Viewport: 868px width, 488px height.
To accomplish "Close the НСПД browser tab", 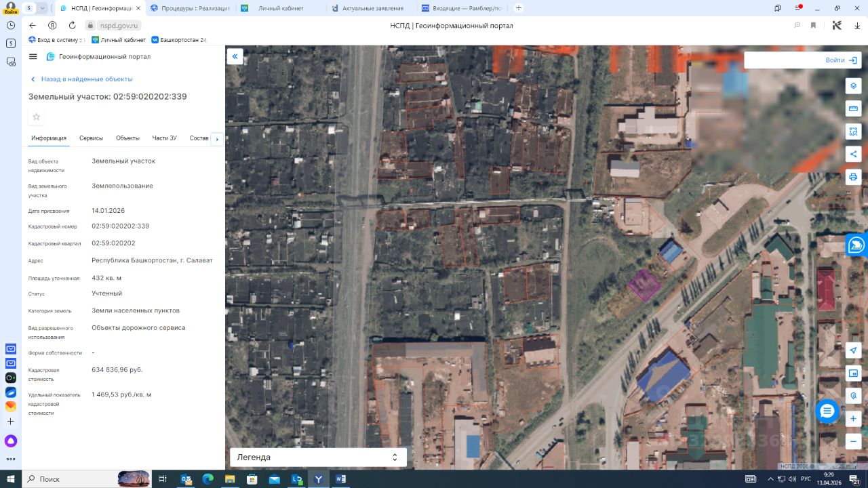I will 138,8.
